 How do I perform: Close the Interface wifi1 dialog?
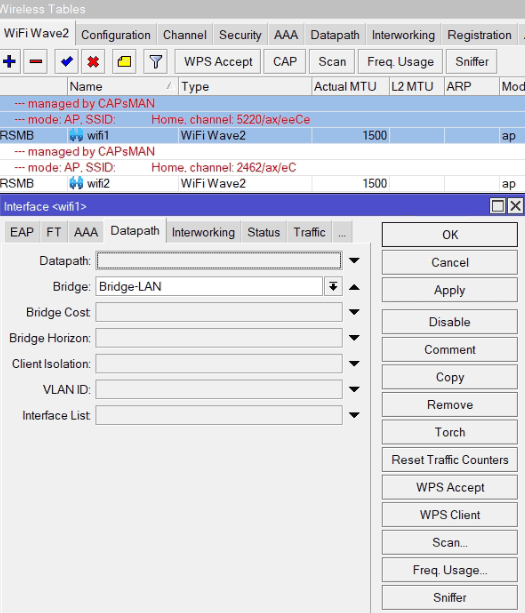point(515,206)
